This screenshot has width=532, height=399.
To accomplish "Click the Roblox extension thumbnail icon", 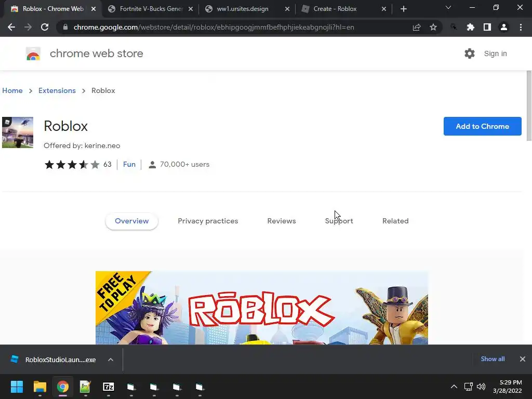I will [x=18, y=132].
